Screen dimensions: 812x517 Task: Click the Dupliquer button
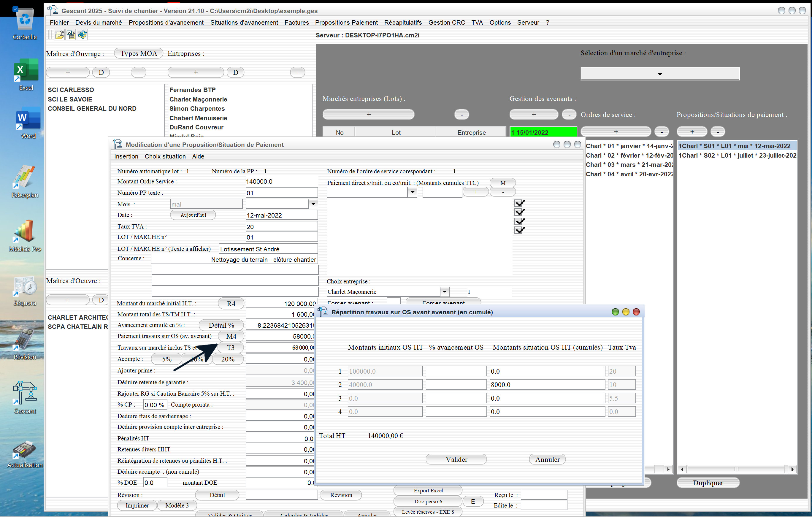tap(708, 483)
